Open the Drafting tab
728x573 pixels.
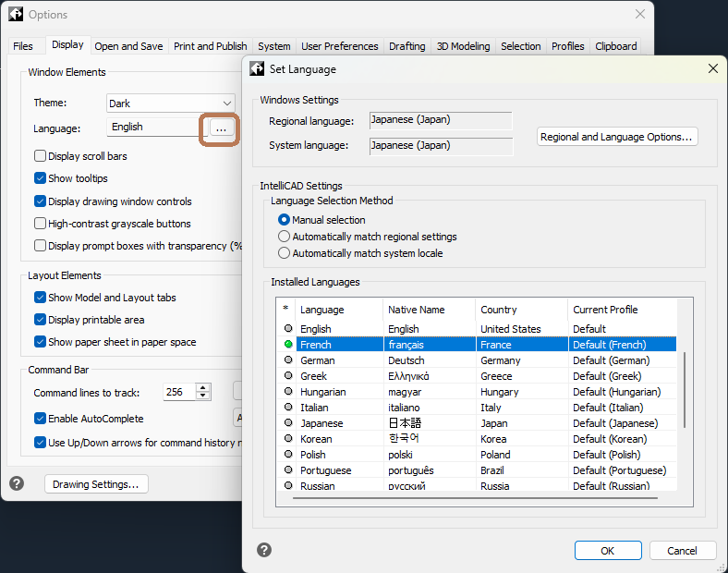click(407, 46)
